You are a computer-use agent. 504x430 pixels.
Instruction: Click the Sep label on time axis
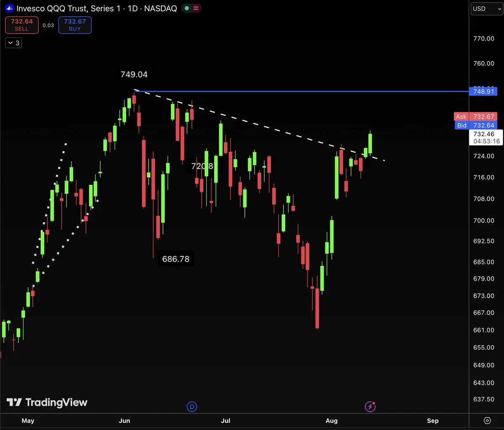click(x=433, y=421)
